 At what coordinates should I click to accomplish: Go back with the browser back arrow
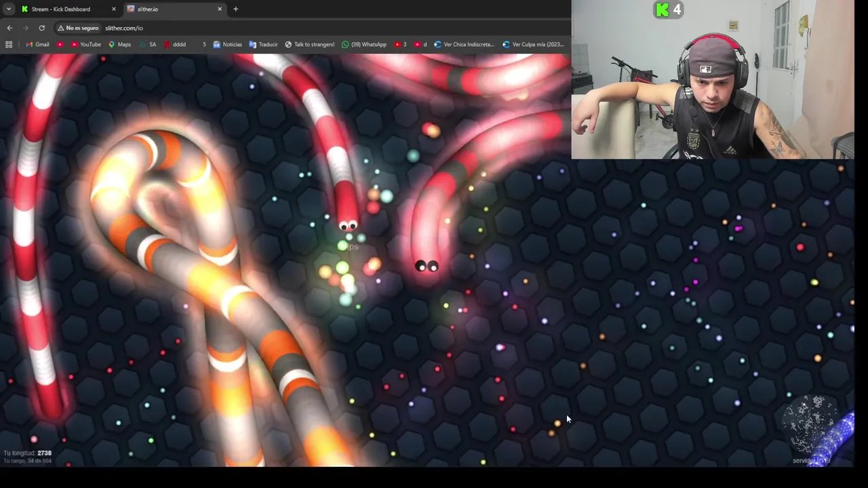click(9, 28)
